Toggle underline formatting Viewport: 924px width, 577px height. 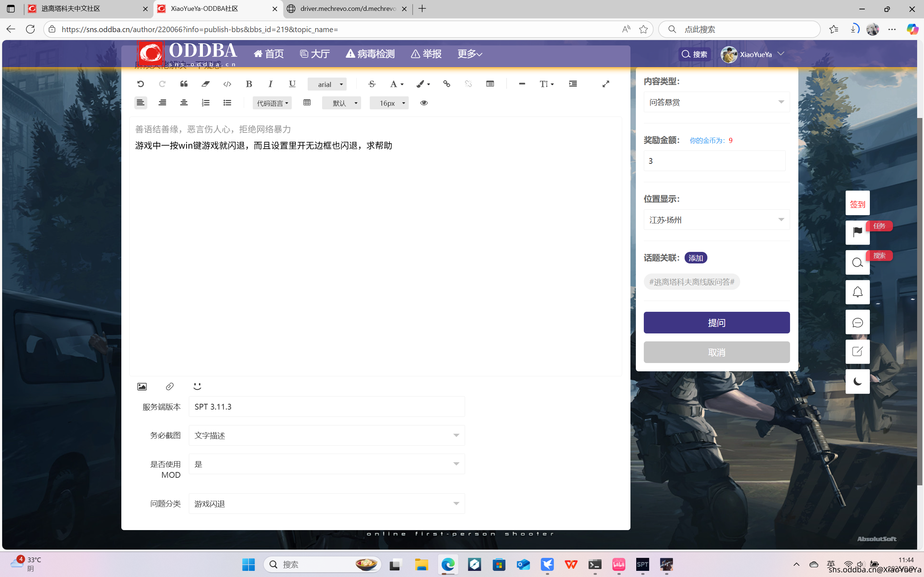(292, 84)
